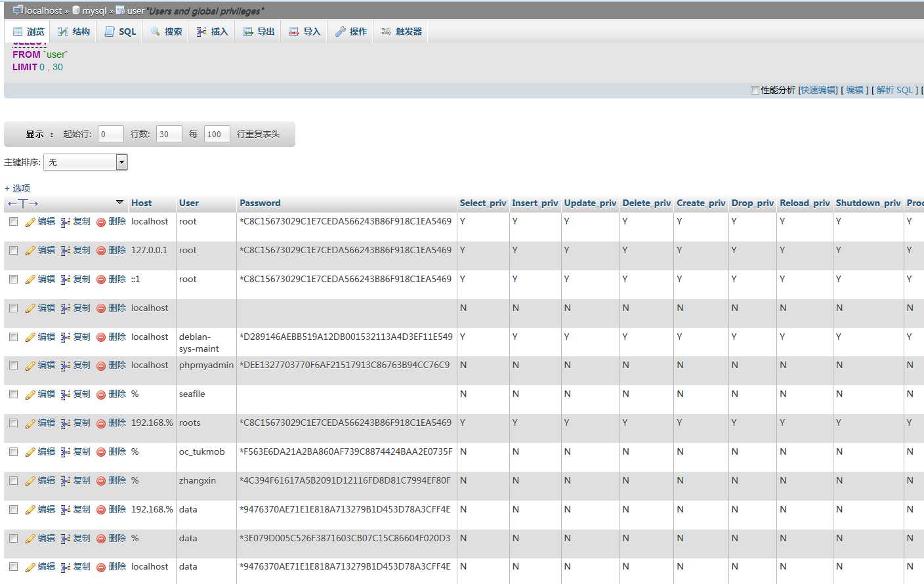
Task: Sort by the Host column header
Action: coord(141,203)
